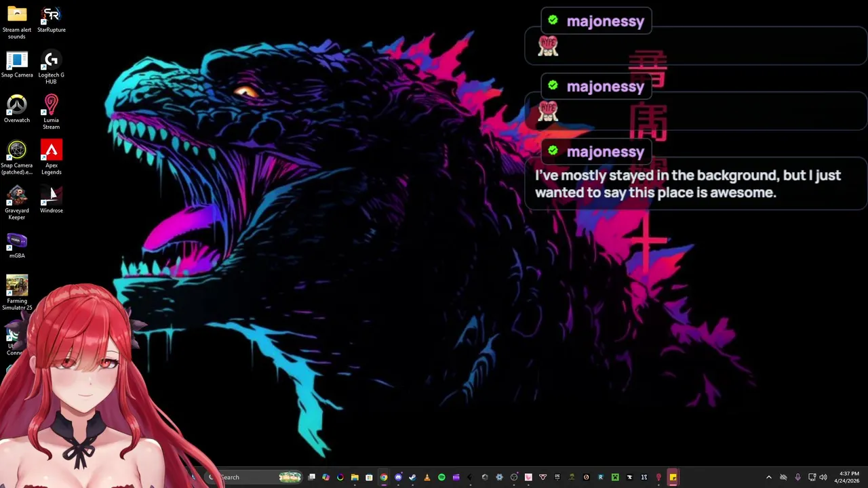Image resolution: width=868 pixels, height=488 pixels.
Task: Click the second majonessy username badge
Action: [597, 86]
